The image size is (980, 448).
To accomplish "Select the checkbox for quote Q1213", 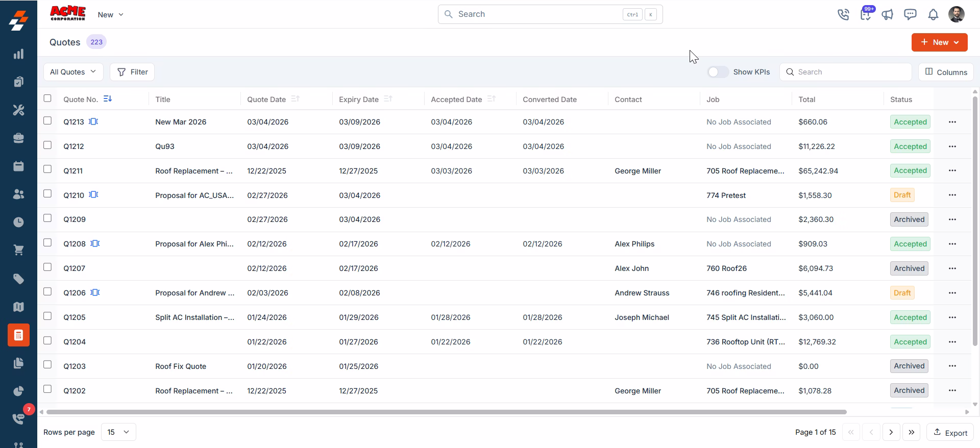I will 47,120.
